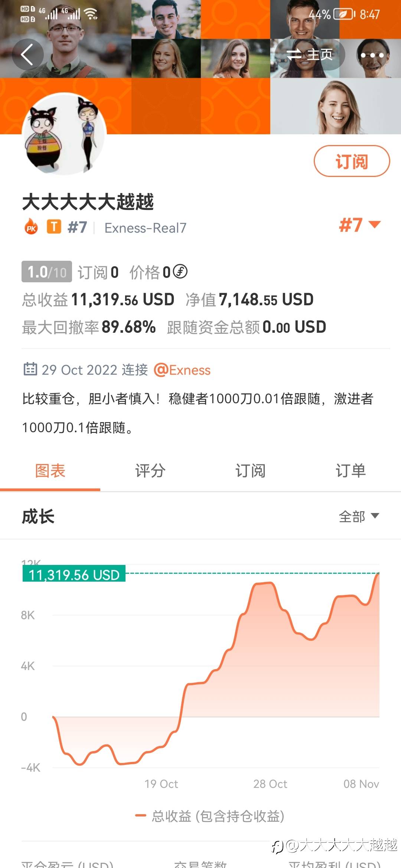Expand the #7 account dropdown
Screen dimensions: 401x868
point(359,225)
